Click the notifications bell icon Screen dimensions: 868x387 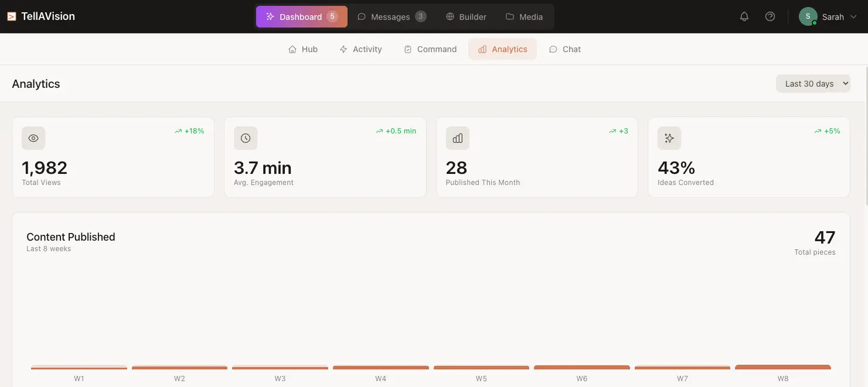[x=744, y=17]
